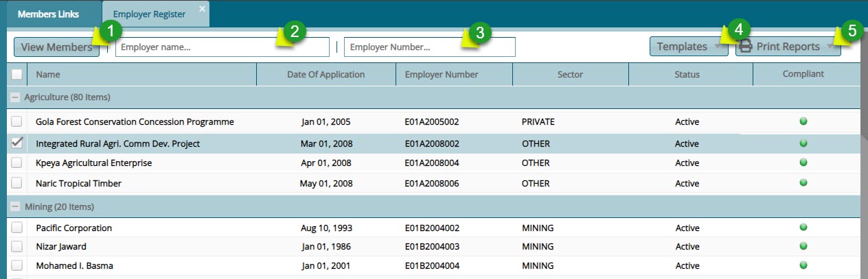The height and width of the screenshot is (279, 868).
Task: Click compliant dot for Mohamed I. Basma
Action: (x=803, y=265)
